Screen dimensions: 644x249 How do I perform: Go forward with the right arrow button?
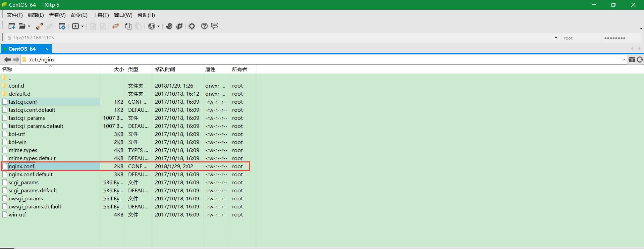click(x=16, y=60)
